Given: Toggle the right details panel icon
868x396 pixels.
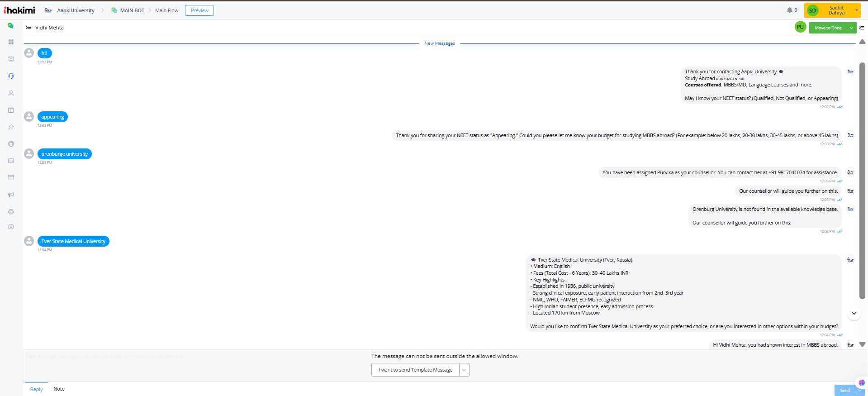Looking at the screenshot, I should (862, 28).
